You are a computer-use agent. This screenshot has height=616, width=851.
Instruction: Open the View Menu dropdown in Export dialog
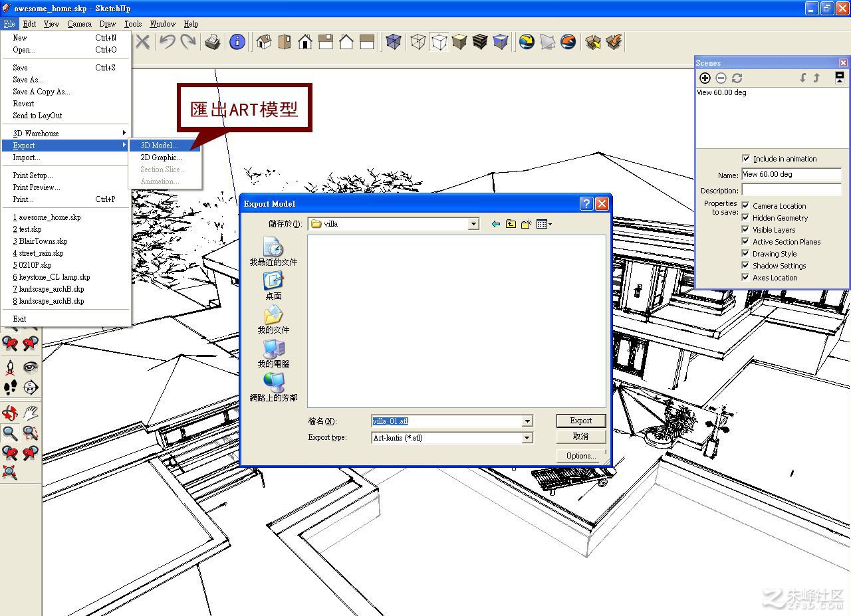click(x=545, y=224)
